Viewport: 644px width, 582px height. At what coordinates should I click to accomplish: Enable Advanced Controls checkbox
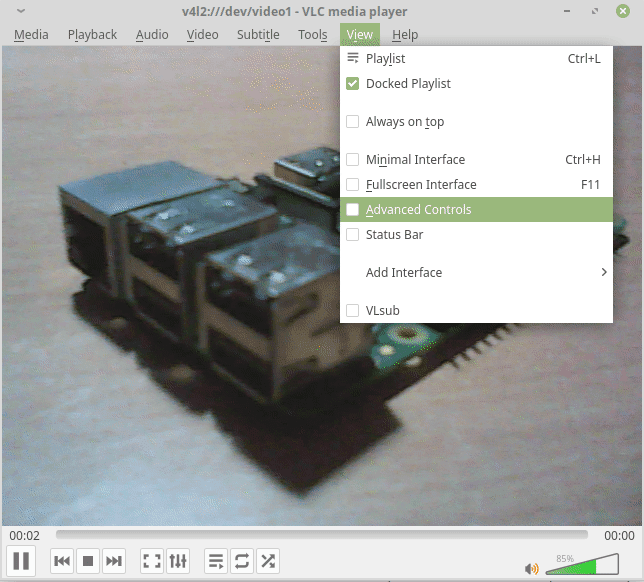[352, 209]
